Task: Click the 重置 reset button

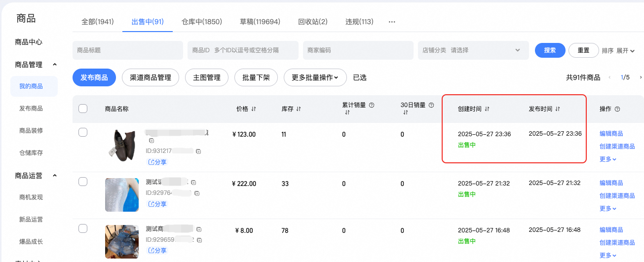Action: tap(584, 50)
